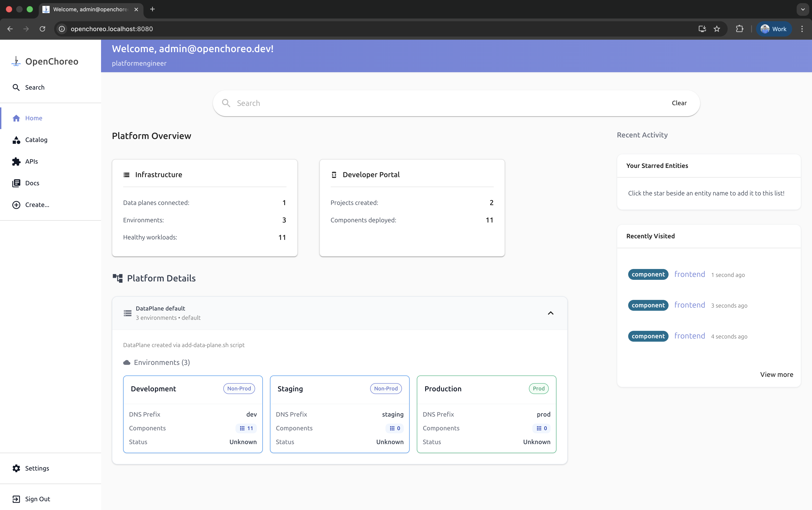Select the Home menu item
This screenshot has height=510, width=812.
point(33,118)
